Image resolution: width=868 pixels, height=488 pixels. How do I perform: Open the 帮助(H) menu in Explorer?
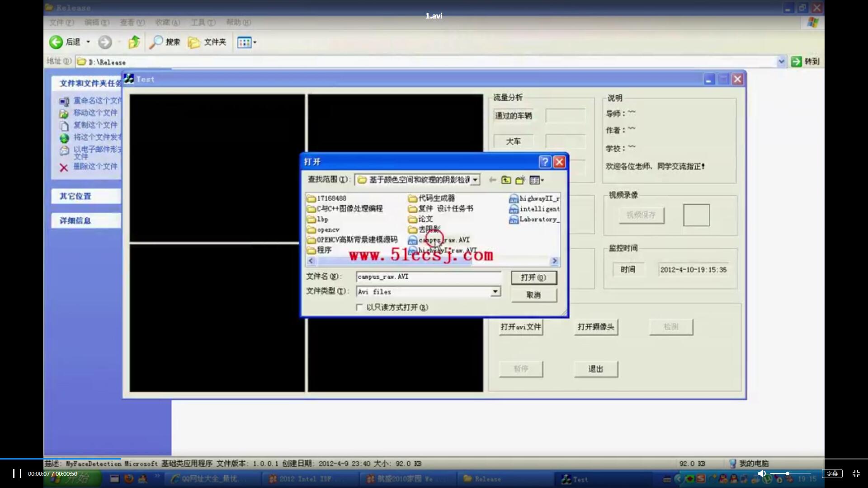[238, 22]
